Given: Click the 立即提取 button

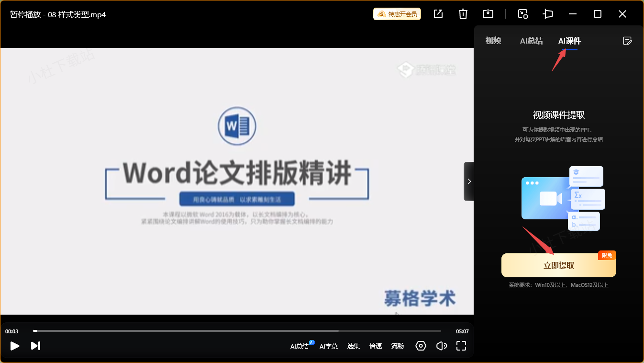Looking at the screenshot, I should coord(559,265).
